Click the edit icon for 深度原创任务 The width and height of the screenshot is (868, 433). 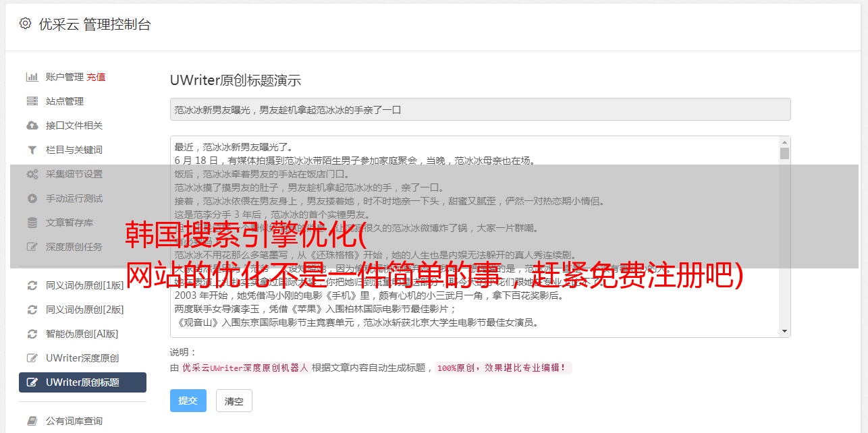(32, 247)
